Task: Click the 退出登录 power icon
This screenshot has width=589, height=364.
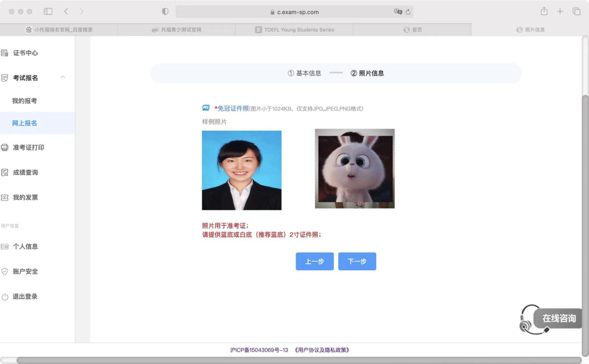Action: [x=4, y=297]
